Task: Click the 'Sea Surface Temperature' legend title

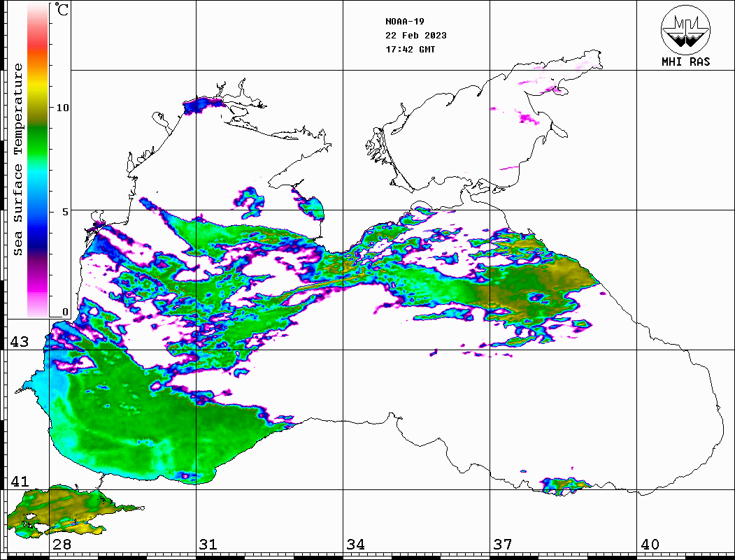Action: [x=17, y=159]
